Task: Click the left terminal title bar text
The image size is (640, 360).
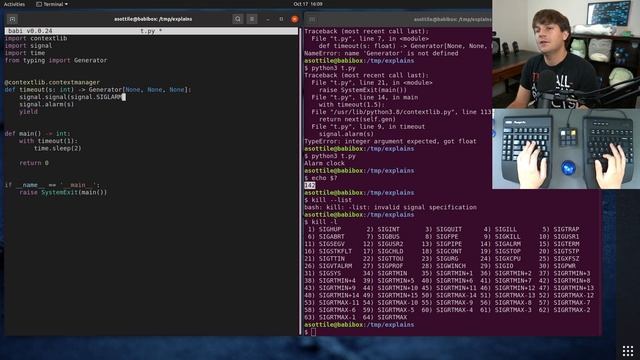Action: coord(153,19)
